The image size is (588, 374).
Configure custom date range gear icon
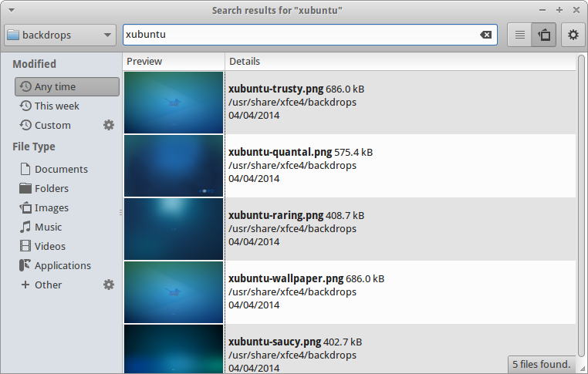(x=109, y=125)
